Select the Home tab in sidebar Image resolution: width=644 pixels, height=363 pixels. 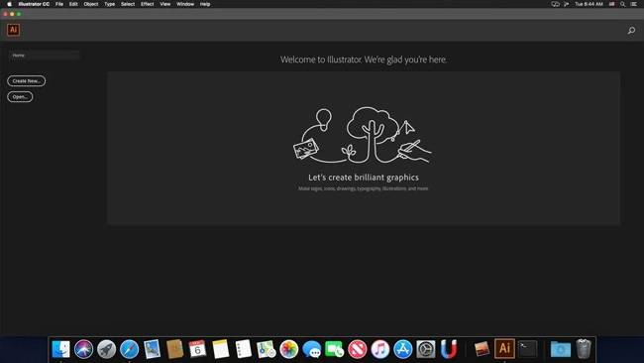tap(44, 56)
